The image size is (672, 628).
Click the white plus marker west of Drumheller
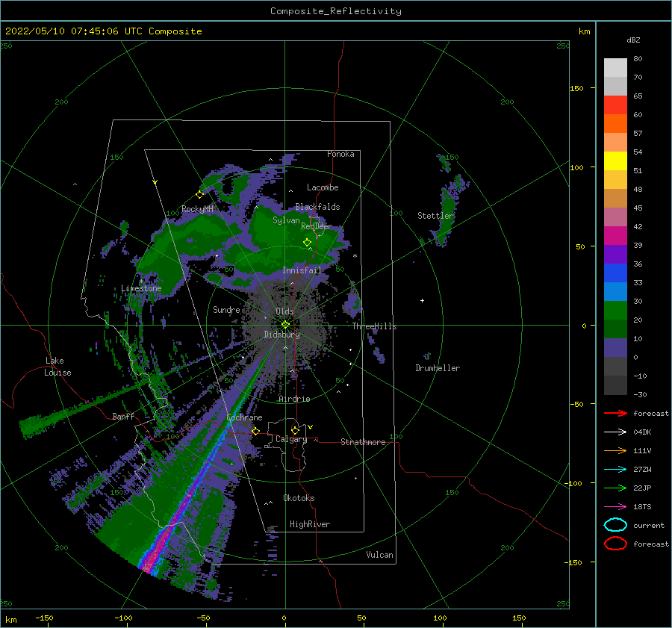point(422,300)
